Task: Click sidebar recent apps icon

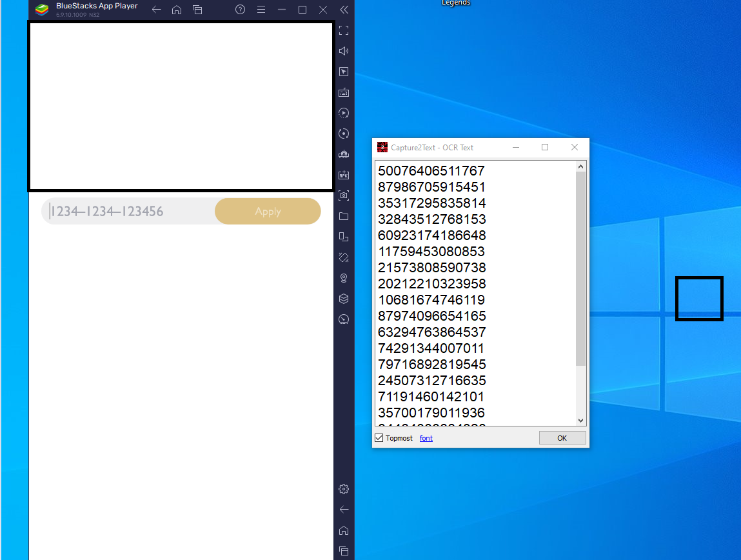Action: pos(344,551)
